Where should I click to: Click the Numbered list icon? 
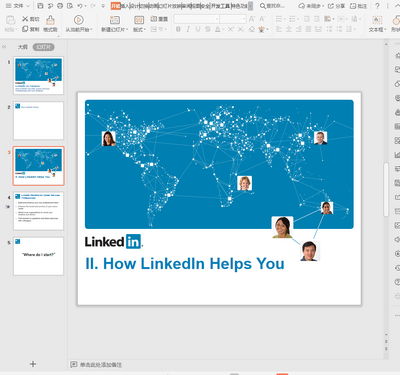click(292, 19)
